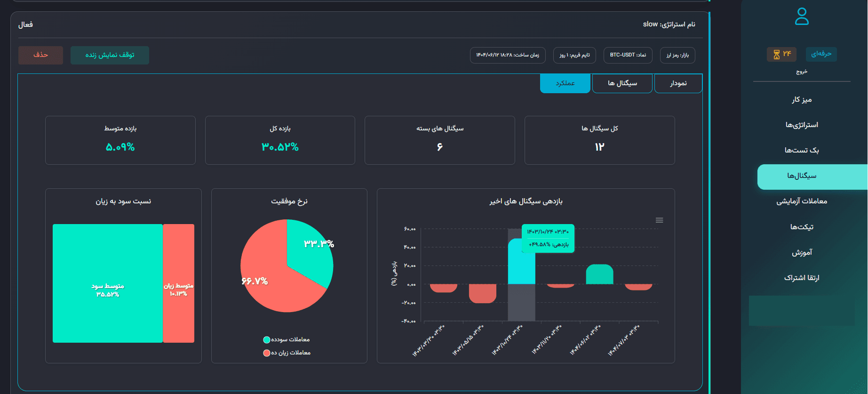Open the chart hamburger menu icon
Image resolution: width=868 pixels, height=394 pixels.
[659, 220]
